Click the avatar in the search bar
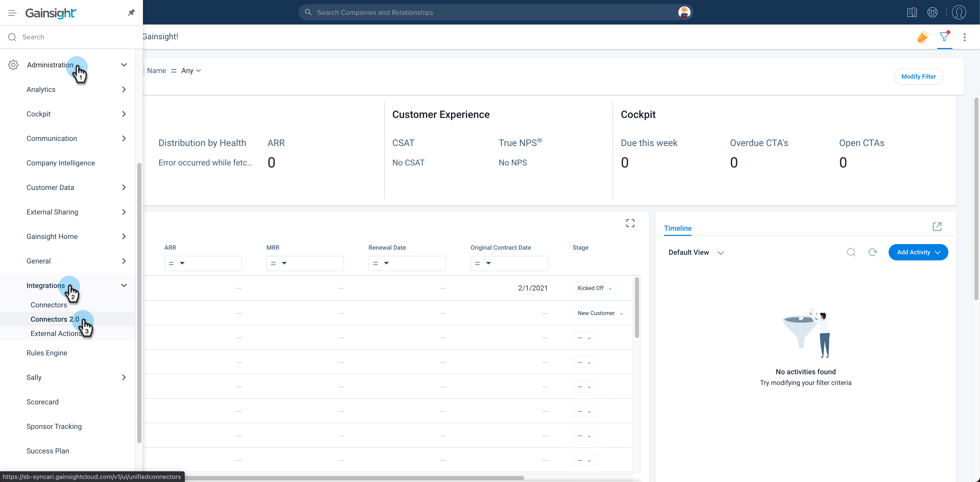Screen dimensions: 980x482 point(684,12)
